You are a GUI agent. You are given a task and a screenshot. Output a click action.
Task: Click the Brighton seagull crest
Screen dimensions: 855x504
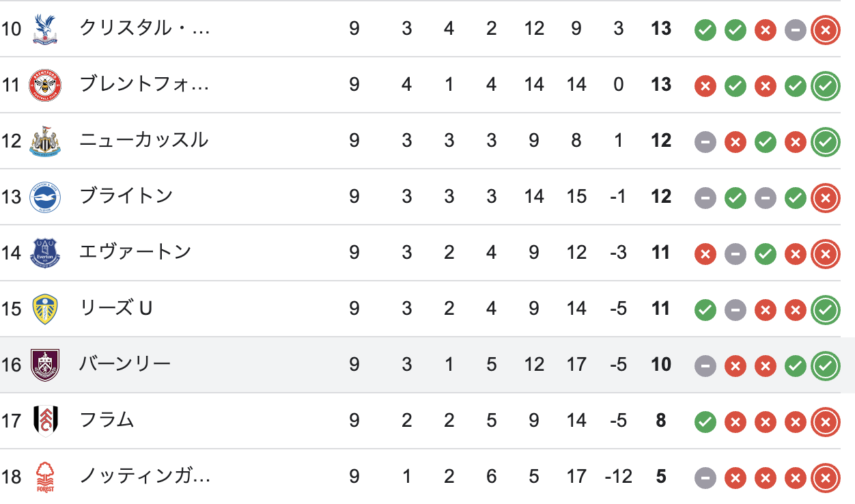pos(45,197)
